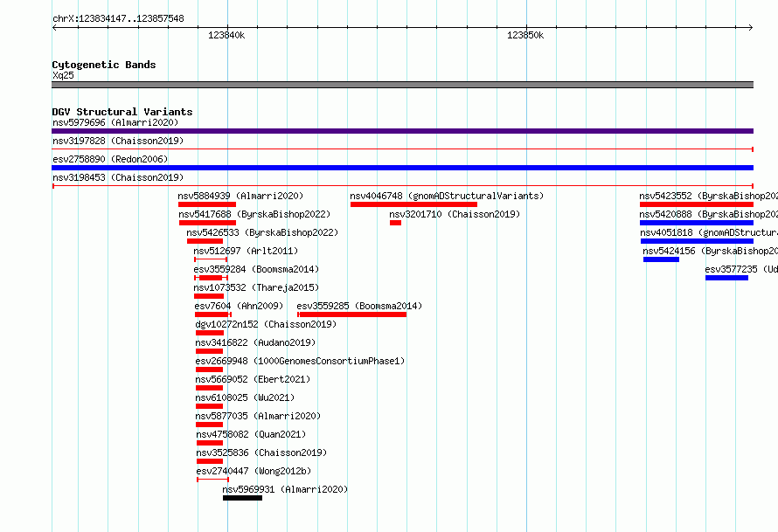Click the esv3577235 variant label
Viewport: 778px width, 532px height.
(741, 269)
